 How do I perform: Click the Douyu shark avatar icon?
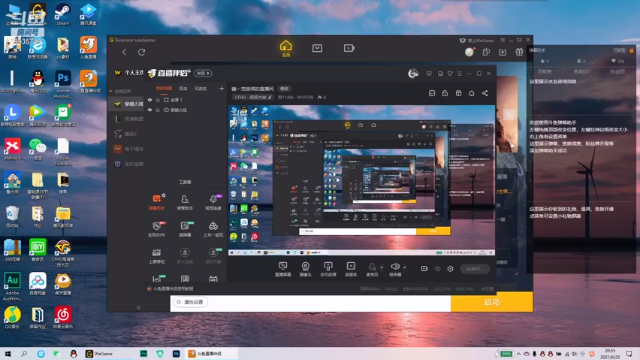[x=413, y=73]
